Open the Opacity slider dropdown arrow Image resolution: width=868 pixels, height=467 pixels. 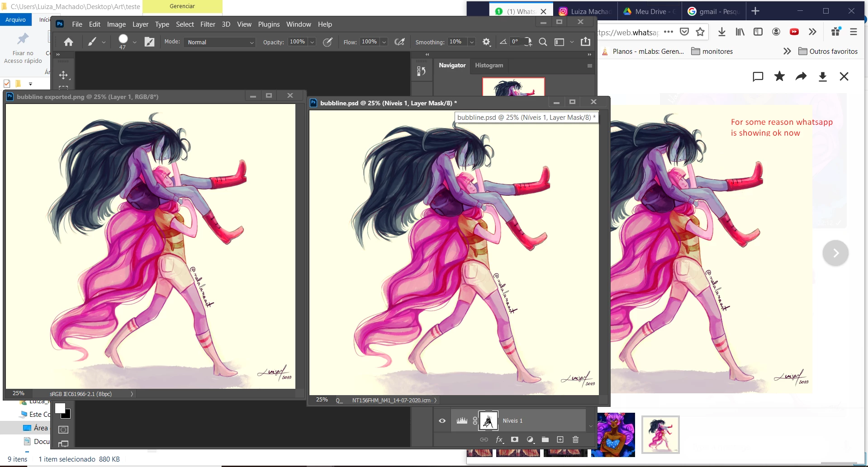312,42
